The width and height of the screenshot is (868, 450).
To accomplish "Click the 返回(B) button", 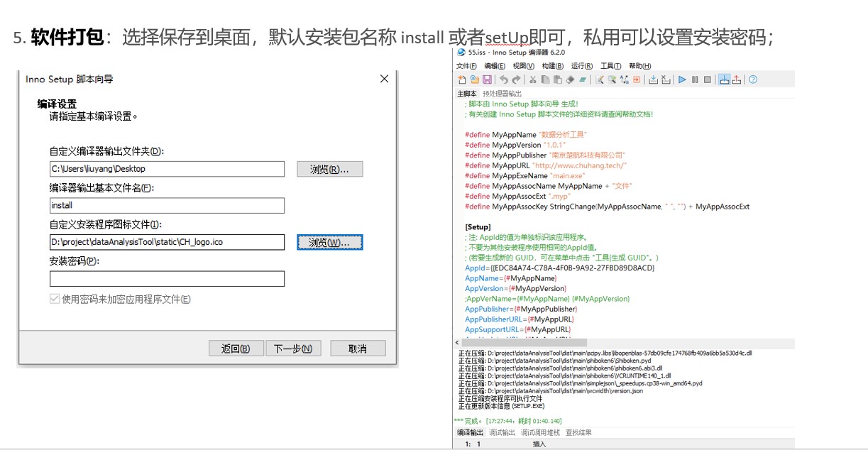I will tap(236, 349).
